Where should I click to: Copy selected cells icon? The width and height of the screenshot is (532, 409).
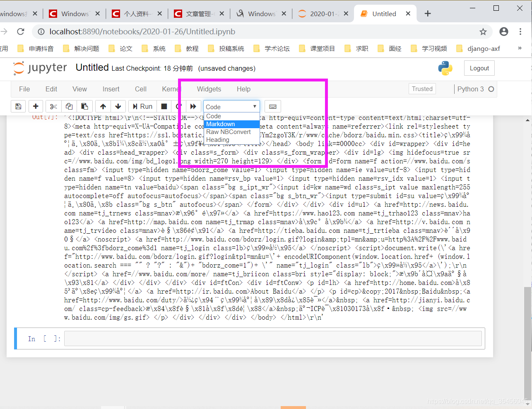[x=69, y=106]
